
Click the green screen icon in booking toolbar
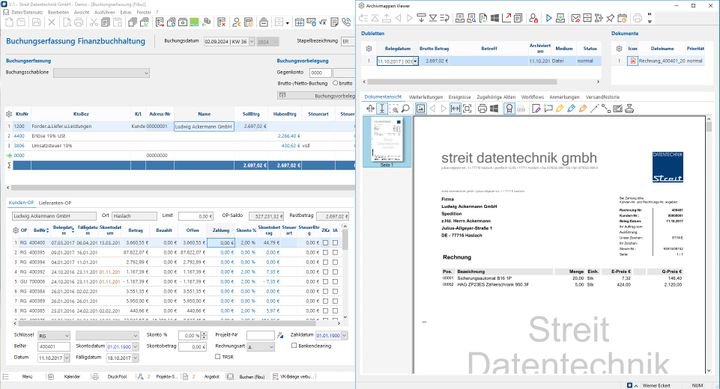point(194,22)
